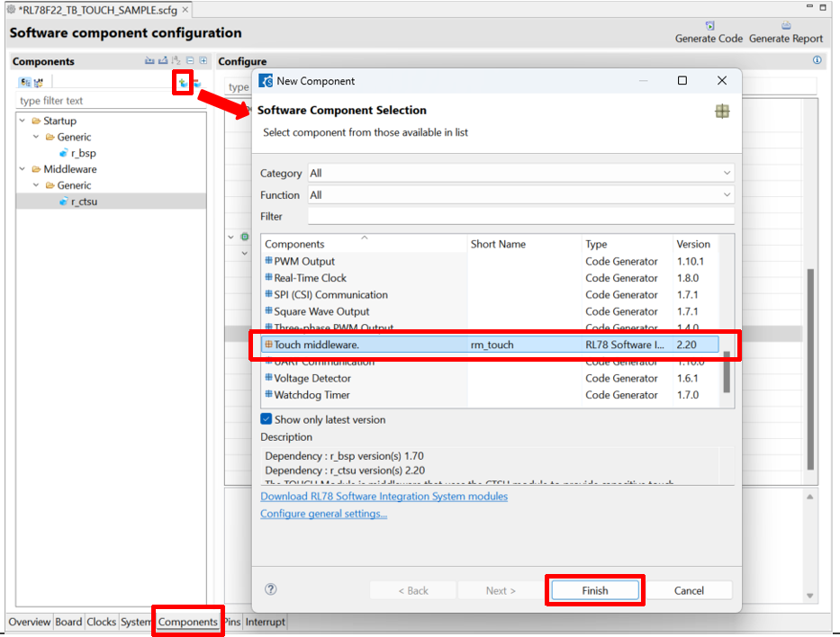Collapse the Startup tree folder
This screenshot has width=840, height=637.
coord(22,121)
